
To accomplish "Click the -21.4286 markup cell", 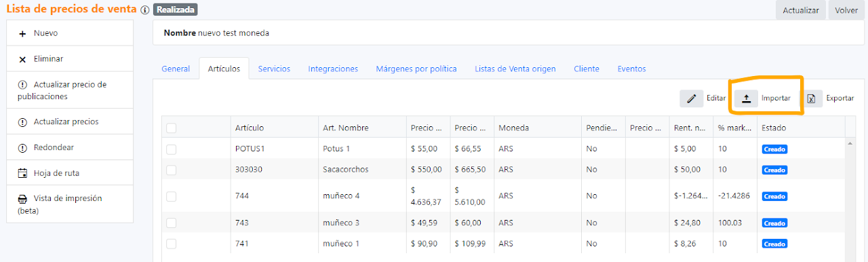I will (x=734, y=196).
